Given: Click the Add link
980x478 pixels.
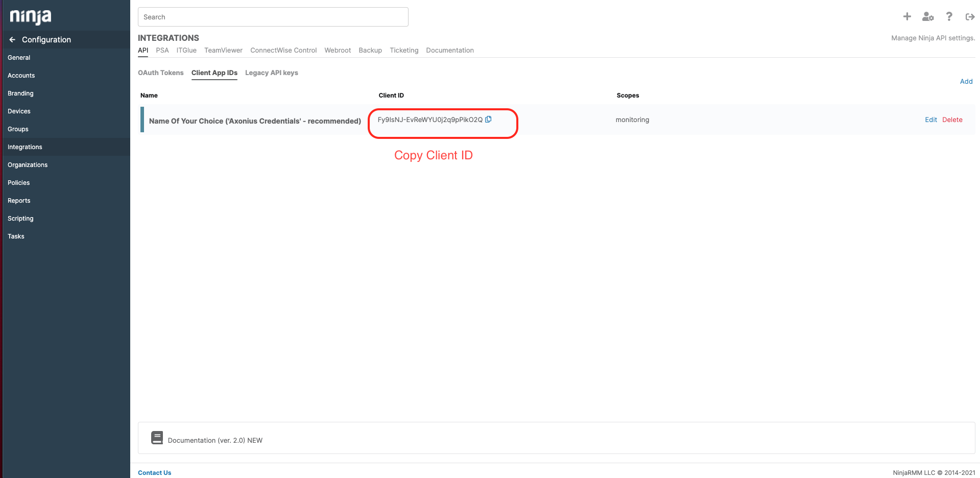Looking at the screenshot, I should [x=966, y=82].
